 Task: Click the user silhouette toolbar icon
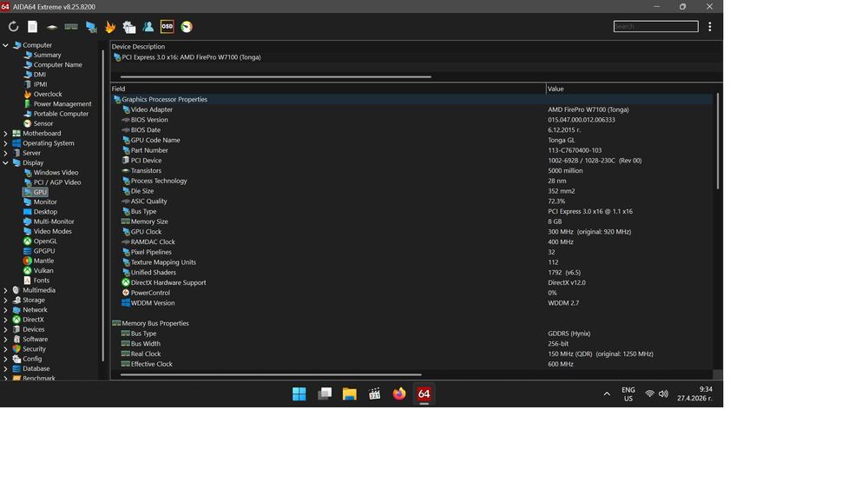click(x=148, y=27)
